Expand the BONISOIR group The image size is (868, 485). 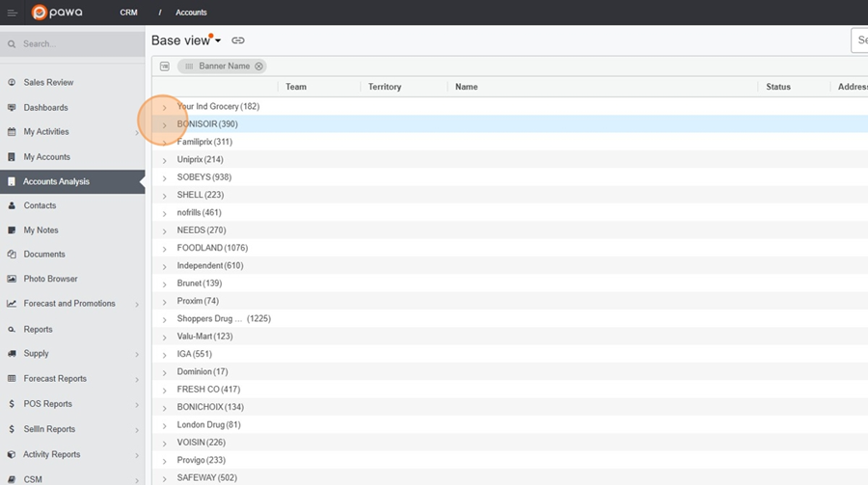pyautogui.click(x=164, y=125)
